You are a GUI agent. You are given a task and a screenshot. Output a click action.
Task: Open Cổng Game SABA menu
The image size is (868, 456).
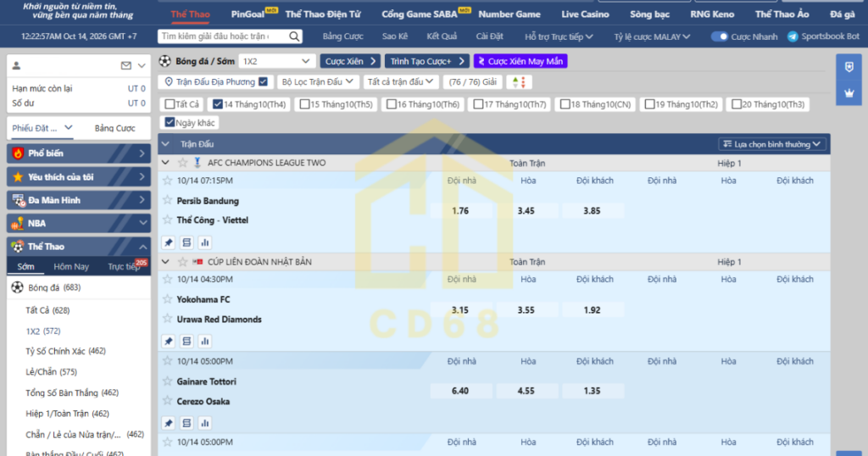coord(420,14)
